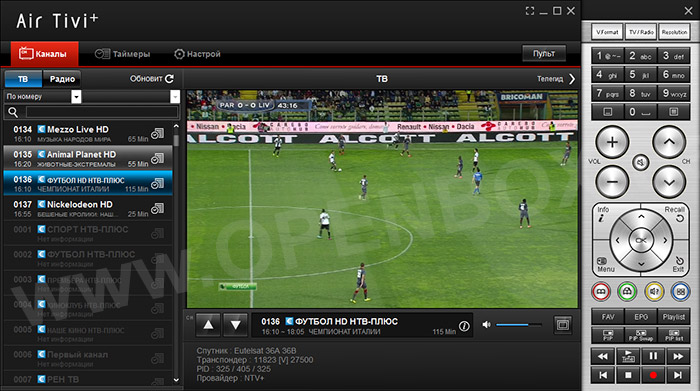The width and height of the screenshot is (700, 391).
Task: Open fullscreen video icon next to volume slider
Action: click(x=562, y=325)
